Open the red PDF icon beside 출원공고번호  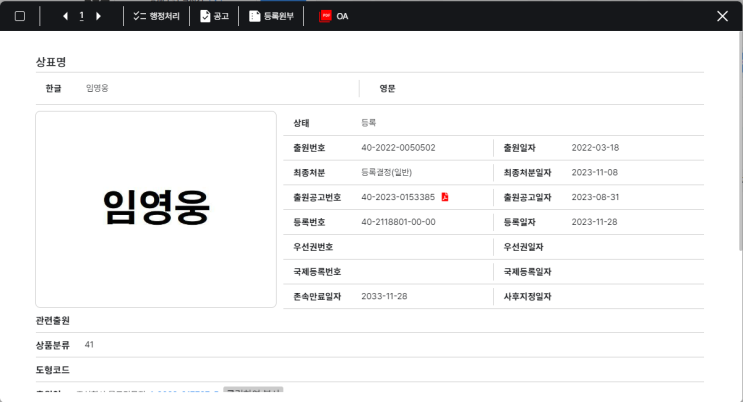coord(445,197)
